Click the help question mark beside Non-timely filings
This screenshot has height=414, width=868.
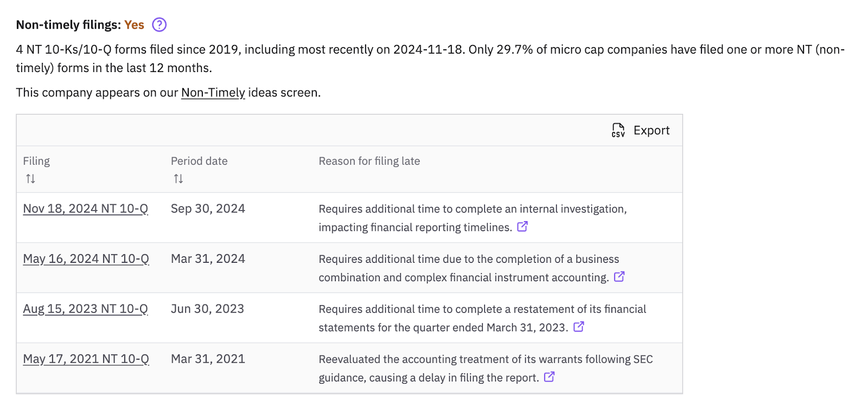159,25
